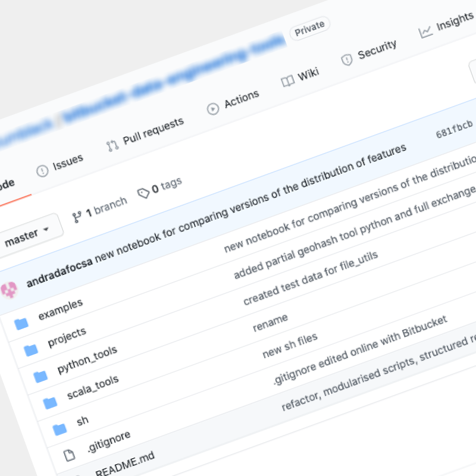
Task: Open commit 'created test data for file_utils'
Action: click(311, 278)
